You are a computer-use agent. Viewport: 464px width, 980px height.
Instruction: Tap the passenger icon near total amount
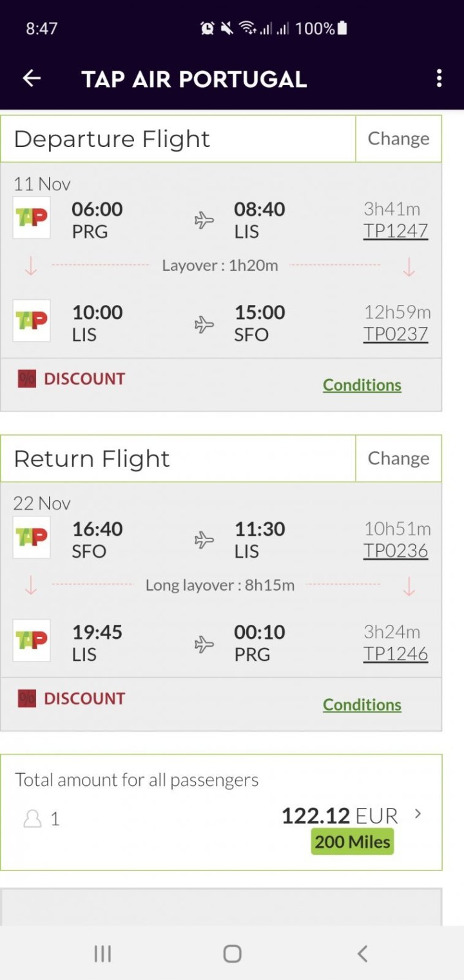tap(32, 819)
